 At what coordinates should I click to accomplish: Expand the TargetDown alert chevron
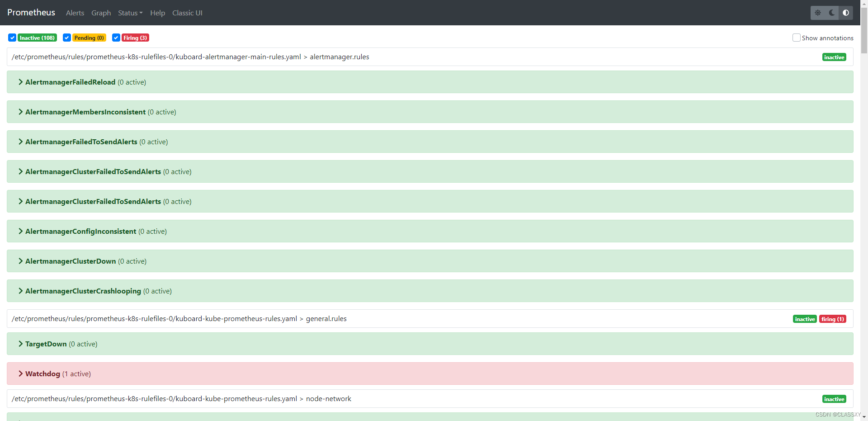pyautogui.click(x=20, y=344)
